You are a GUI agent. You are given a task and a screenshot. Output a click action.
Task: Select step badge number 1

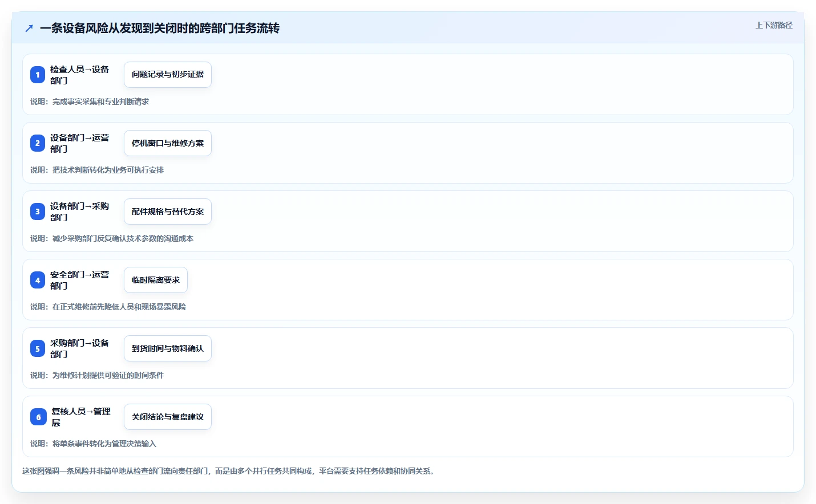pyautogui.click(x=38, y=75)
